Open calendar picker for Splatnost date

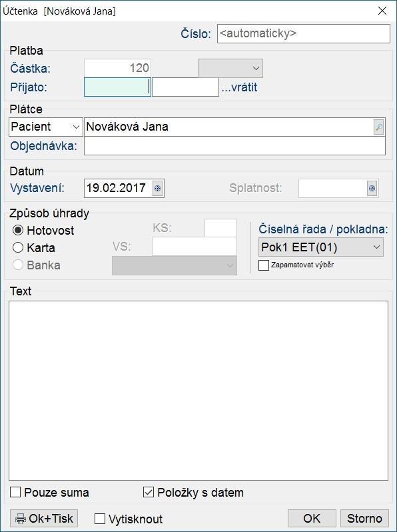372,188
